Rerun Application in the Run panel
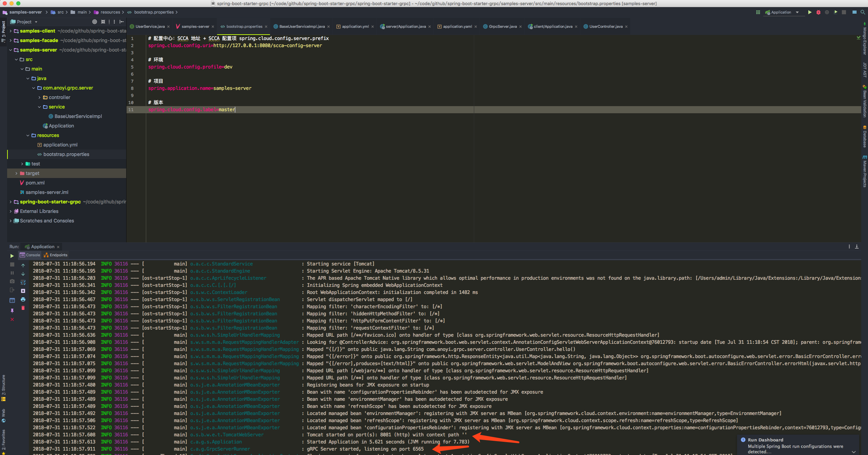Screen dimensions: 868x455 tap(12, 256)
